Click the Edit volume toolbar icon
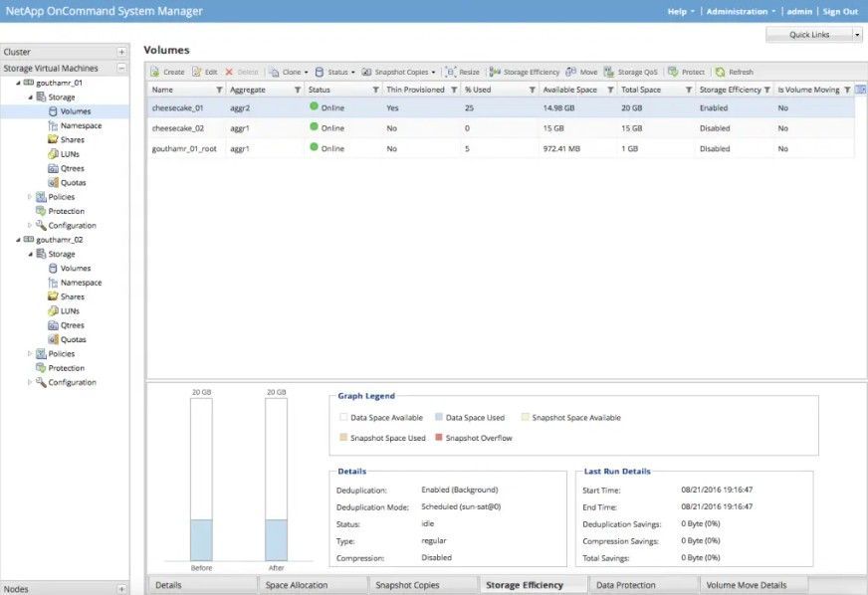The image size is (868, 595). point(197,73)
